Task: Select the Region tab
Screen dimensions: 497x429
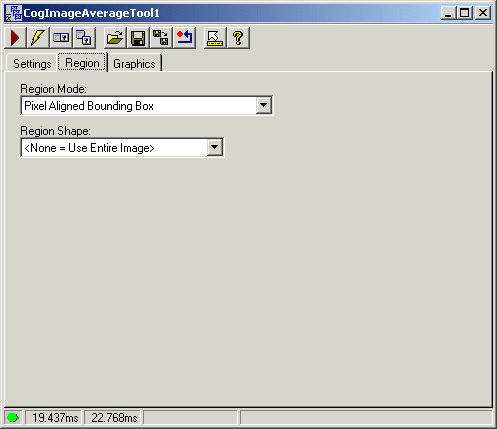Action: click(x=82, y=62)
